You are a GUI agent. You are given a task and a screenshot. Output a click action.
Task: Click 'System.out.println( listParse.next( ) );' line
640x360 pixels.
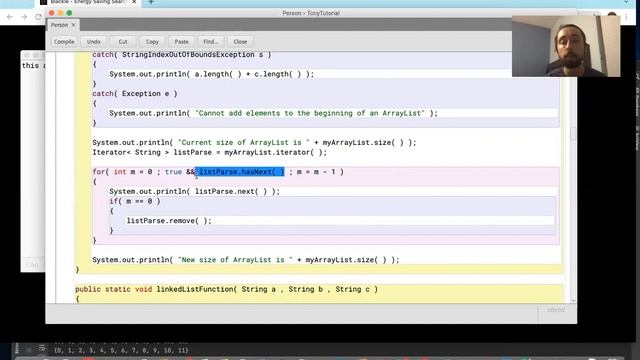pos(194,191)
